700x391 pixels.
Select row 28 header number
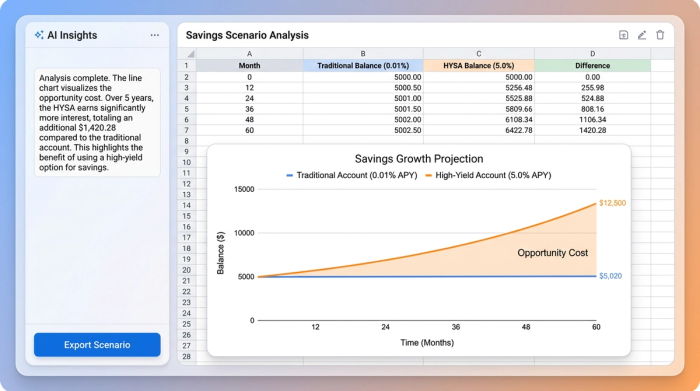coord(187,356)
